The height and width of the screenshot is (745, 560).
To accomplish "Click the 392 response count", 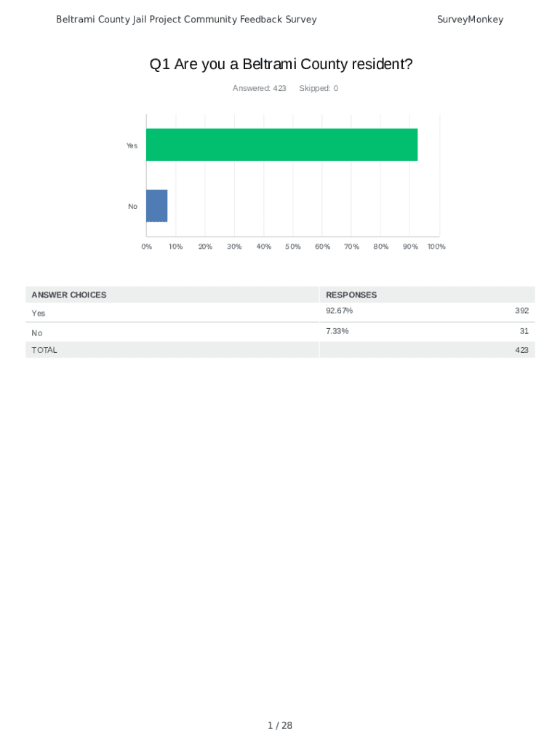I will tap(521, 311).
